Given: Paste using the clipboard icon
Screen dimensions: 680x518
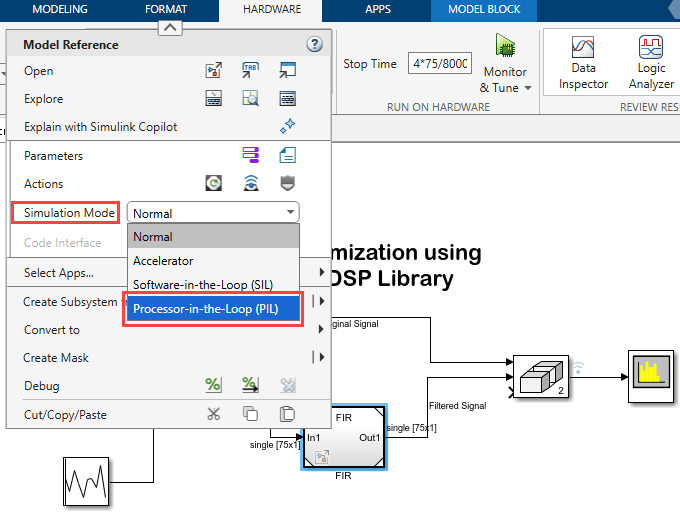Looking at the screenshot, I should tap(288, 414).
